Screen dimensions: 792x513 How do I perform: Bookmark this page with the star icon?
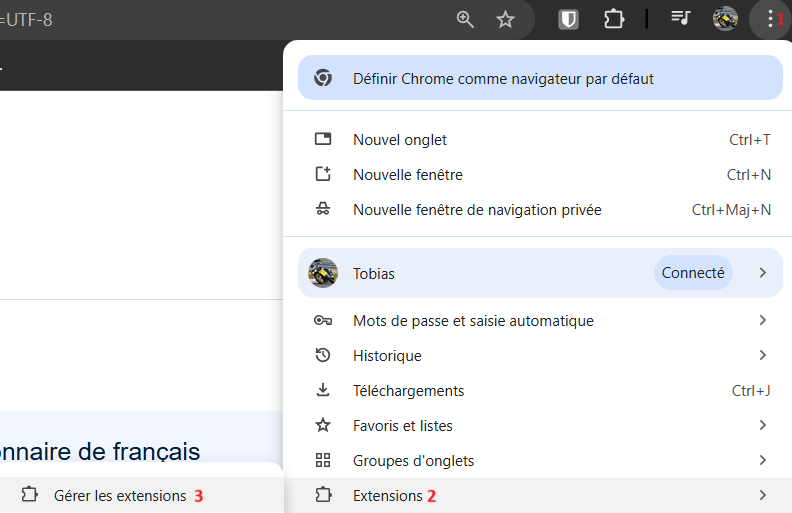[505, 20]
